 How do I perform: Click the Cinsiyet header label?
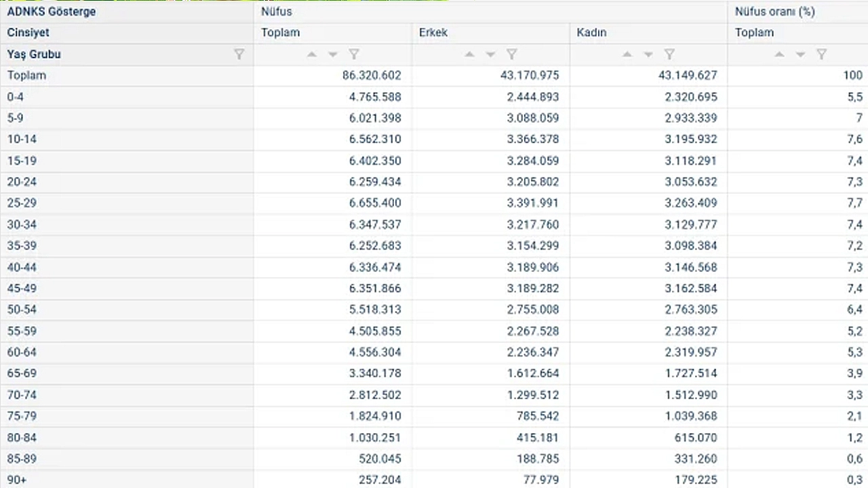coord(28,33)
